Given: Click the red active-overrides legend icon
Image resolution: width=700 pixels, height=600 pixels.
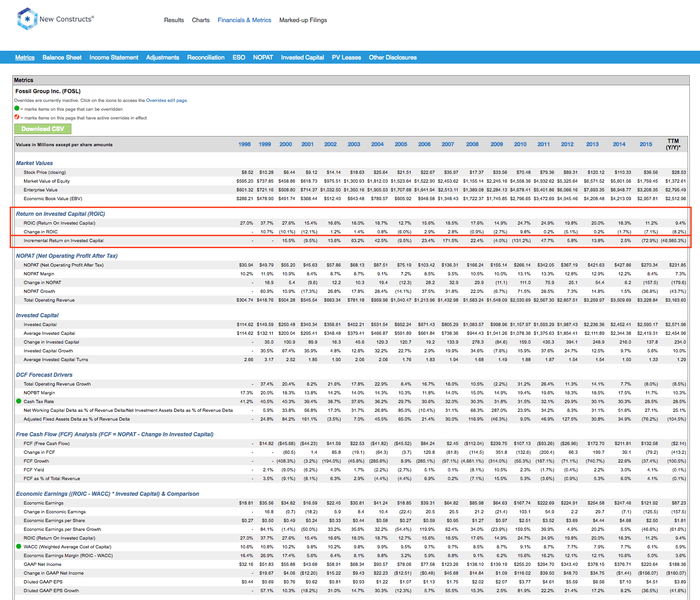Looking at the screenshot, I should (x=17, y=118).
